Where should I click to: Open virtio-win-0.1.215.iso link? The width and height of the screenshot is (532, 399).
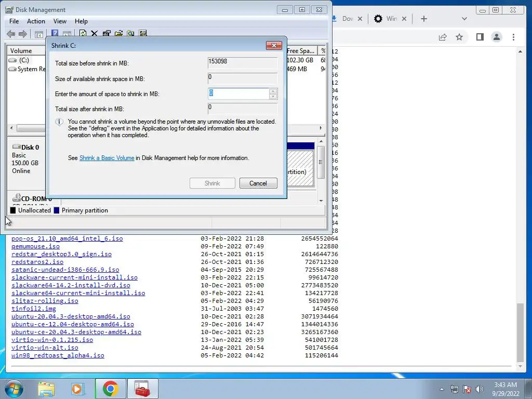click(x=52, y=340)
